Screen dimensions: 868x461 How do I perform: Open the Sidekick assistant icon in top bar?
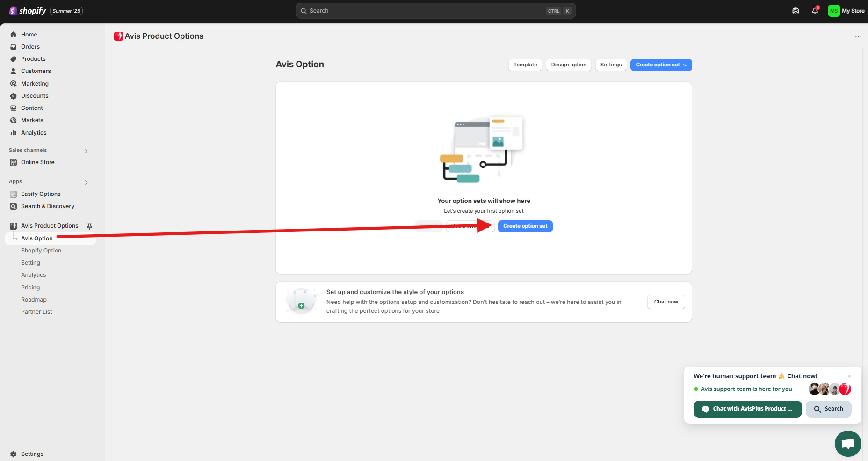coord(796,11)
